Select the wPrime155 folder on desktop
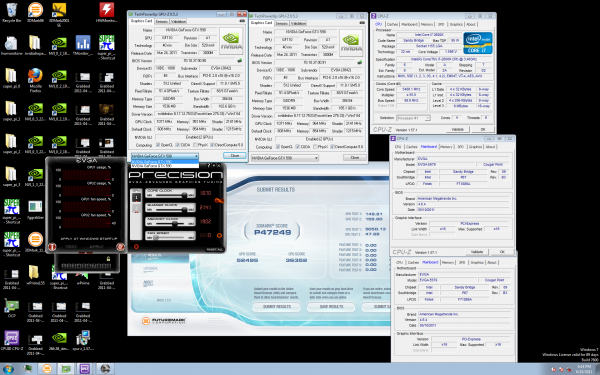Viewport: 600px width, 375px height. click(x=35, y=273)
